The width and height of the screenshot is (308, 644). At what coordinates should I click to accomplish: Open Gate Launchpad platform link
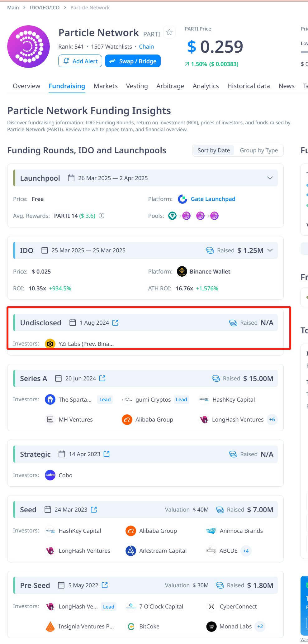tap(213, 199)
